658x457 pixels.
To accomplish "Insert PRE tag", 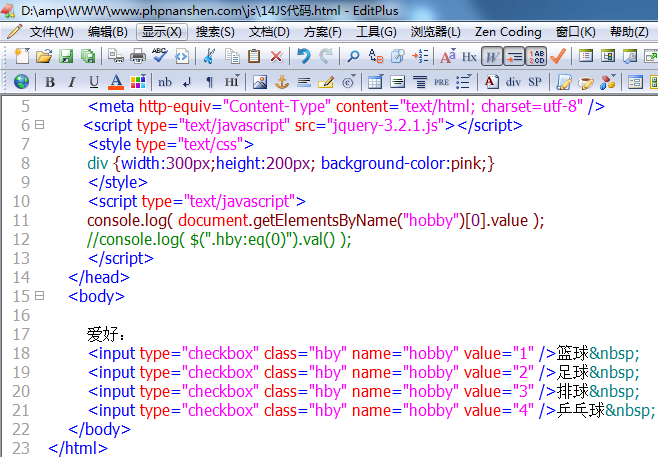I will [x=441, y=82].
